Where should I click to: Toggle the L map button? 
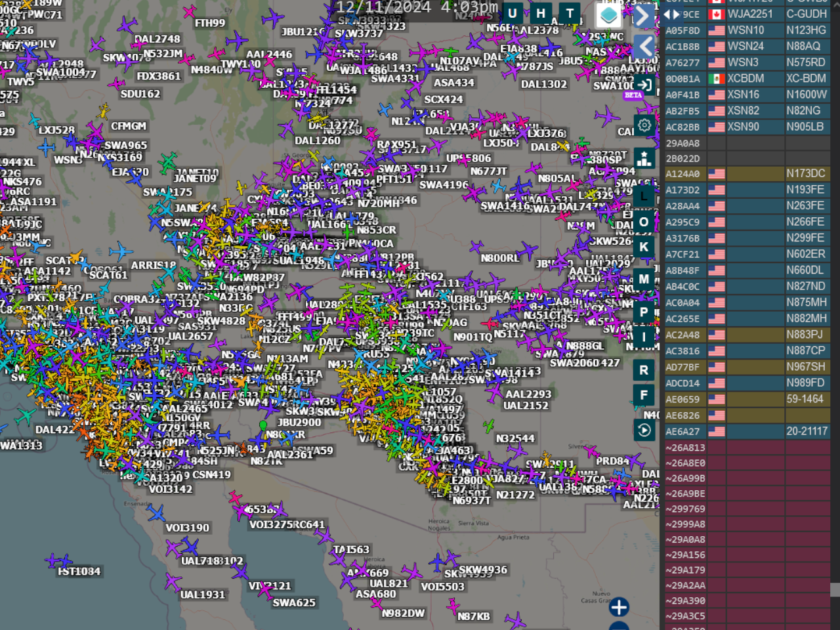(644, 196)
